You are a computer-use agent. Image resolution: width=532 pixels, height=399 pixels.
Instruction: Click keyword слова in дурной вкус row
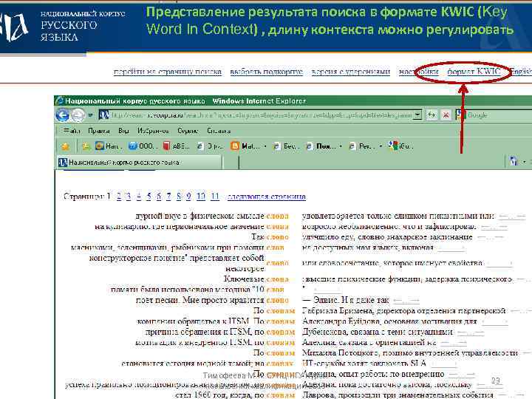(278, 216)
